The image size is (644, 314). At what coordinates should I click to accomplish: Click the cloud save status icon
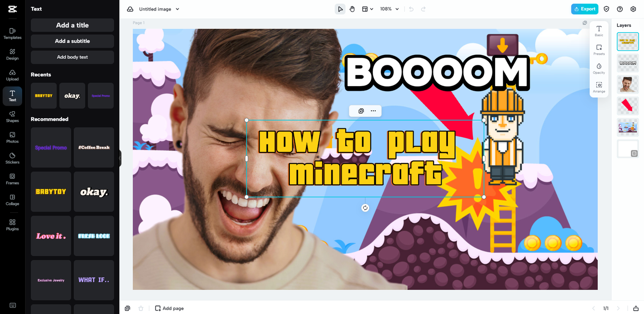pos(130,9)
